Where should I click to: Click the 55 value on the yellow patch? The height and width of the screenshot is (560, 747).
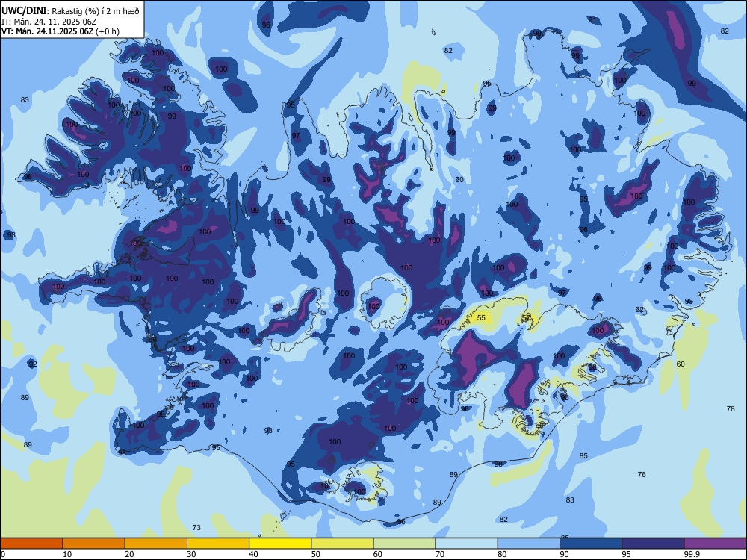click(481, 317)
